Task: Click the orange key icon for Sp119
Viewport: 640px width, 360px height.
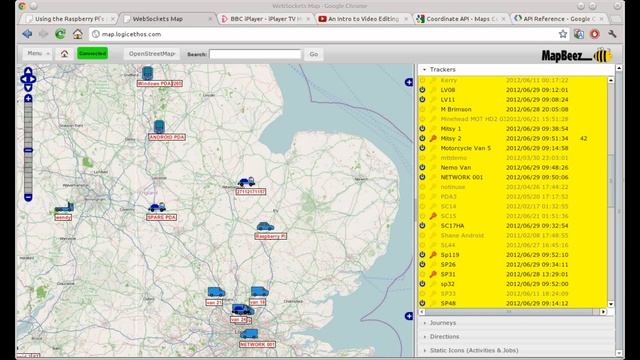Action: 433,255
